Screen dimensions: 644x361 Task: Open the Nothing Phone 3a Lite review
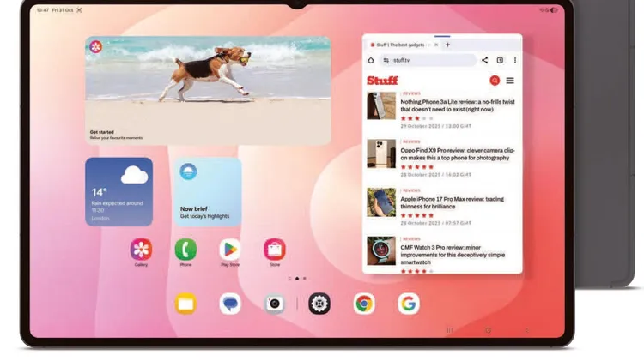459,105
